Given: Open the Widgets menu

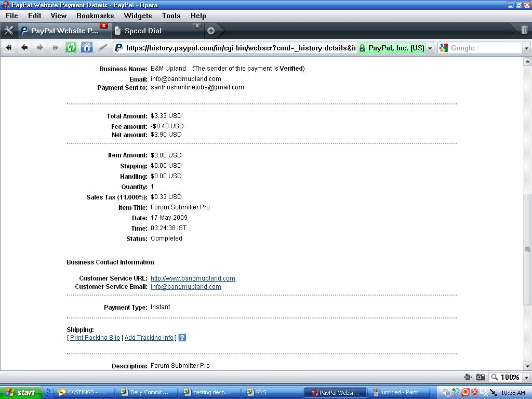Looking at the screenshot, I should point(138,16).
